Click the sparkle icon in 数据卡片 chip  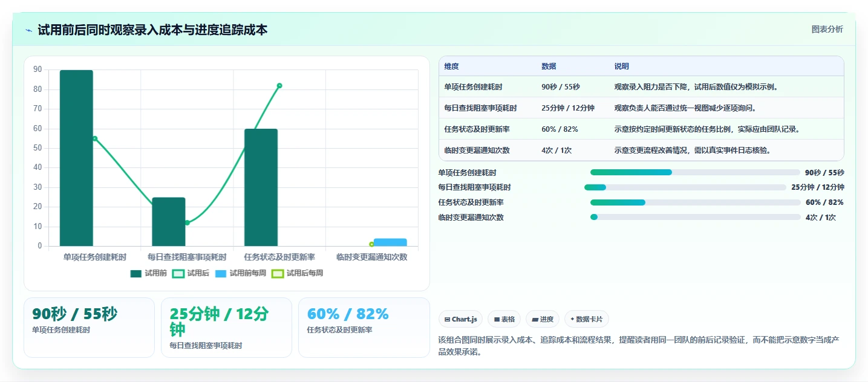[572, 319]
